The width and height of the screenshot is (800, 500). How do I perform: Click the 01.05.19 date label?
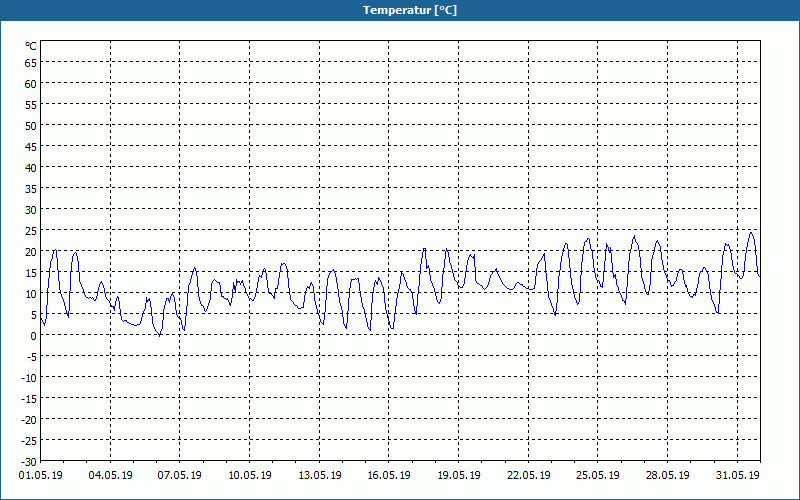pos(41,476)
